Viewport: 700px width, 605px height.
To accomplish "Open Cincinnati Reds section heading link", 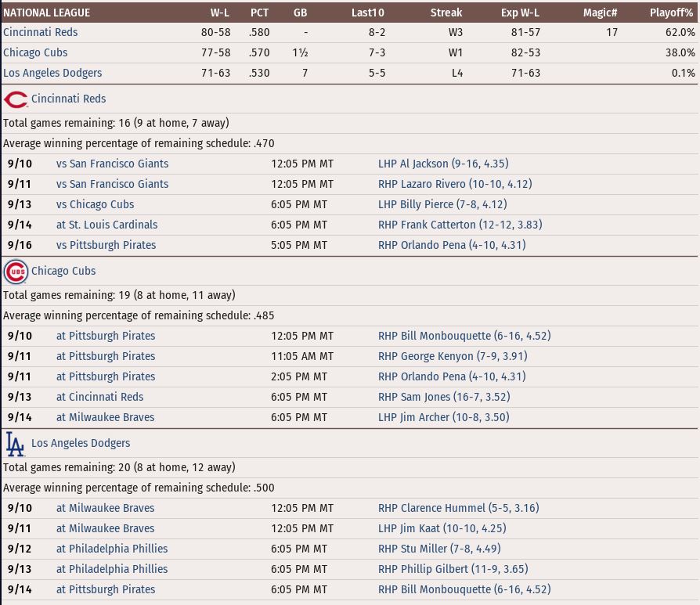I will [69, 99].
